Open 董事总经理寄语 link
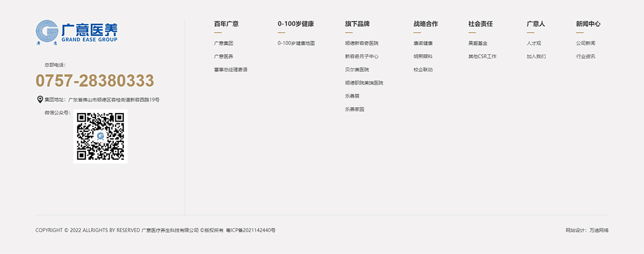 [x=230, y=70]
